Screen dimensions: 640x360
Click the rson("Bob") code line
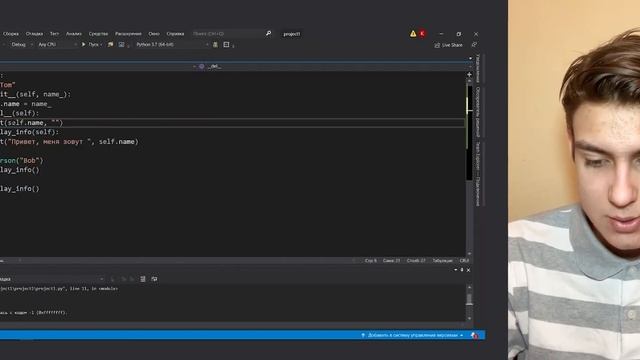(x=21, y=160)
